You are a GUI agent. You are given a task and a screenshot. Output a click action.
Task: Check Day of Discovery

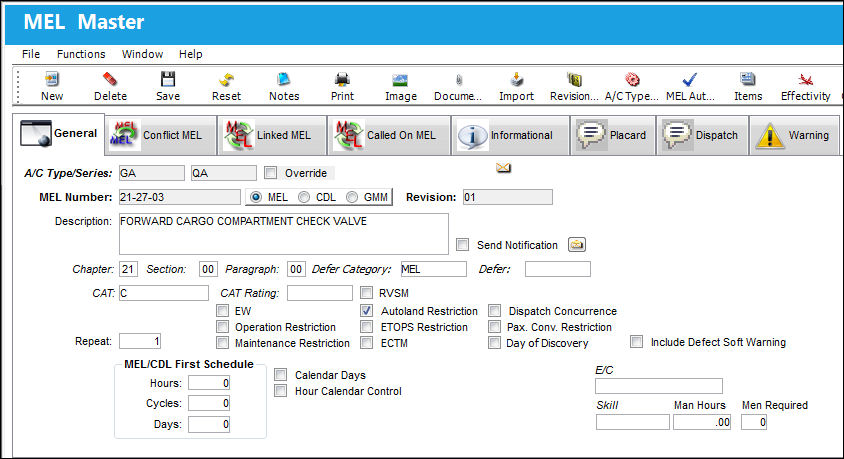pos(495,343)
